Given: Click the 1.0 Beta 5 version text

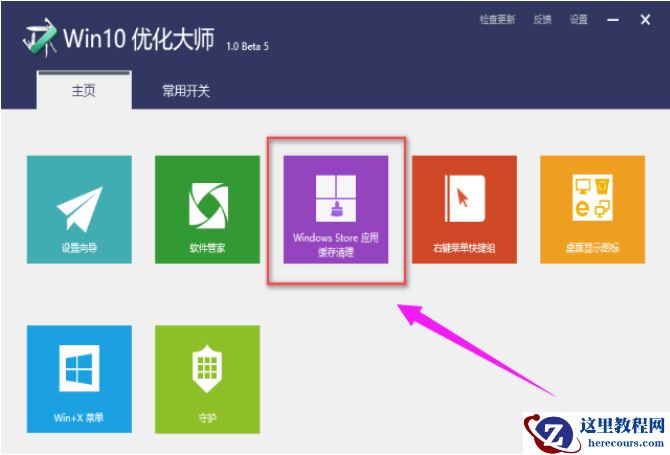Looking at the screenshot, I should tap(247, 46).
